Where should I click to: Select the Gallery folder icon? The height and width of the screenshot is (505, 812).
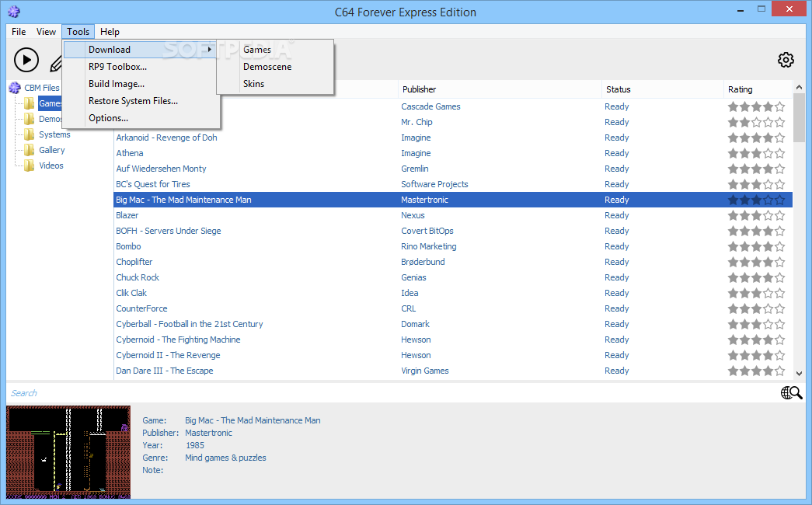coord(30,150)
